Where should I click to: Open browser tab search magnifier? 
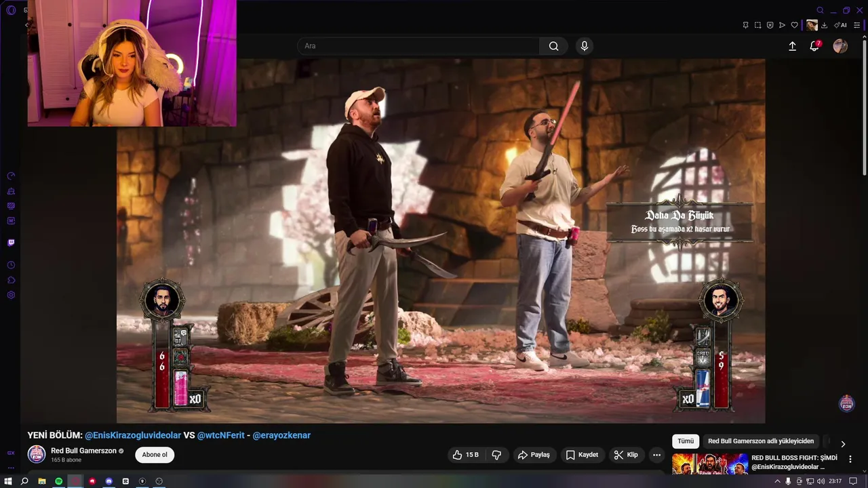click(x=820, y=10)
